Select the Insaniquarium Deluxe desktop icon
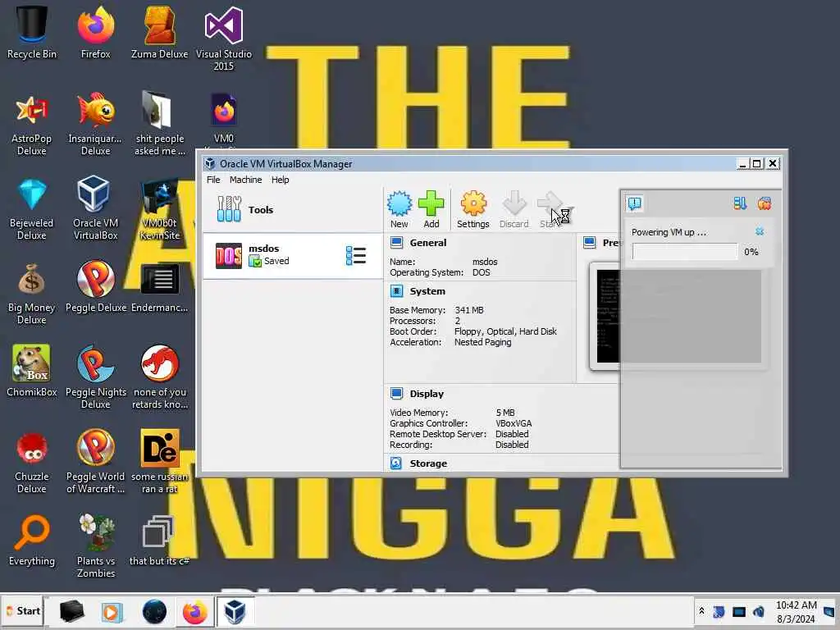The width and height of the screenshot is (840, 630). (95, 123)
